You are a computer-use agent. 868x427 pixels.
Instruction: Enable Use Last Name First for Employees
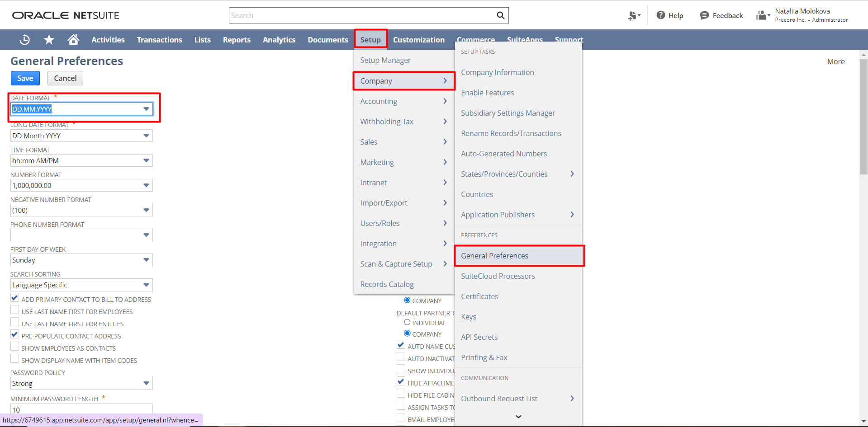coord(14,310)
